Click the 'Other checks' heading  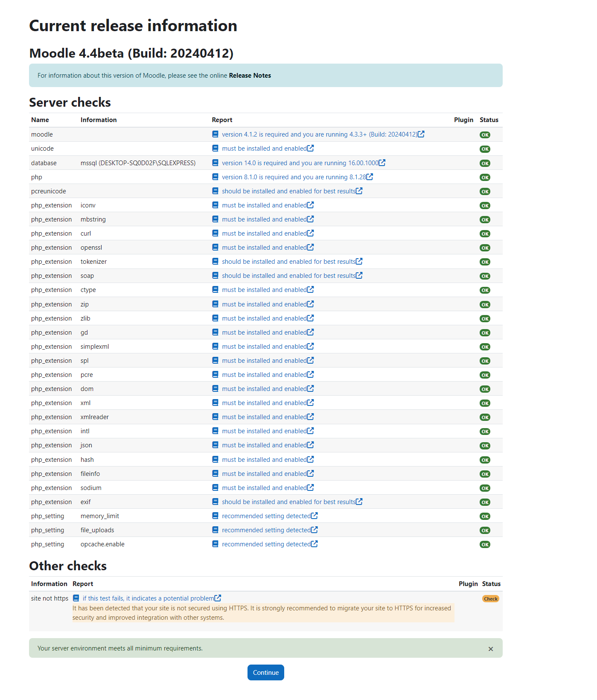68,566
